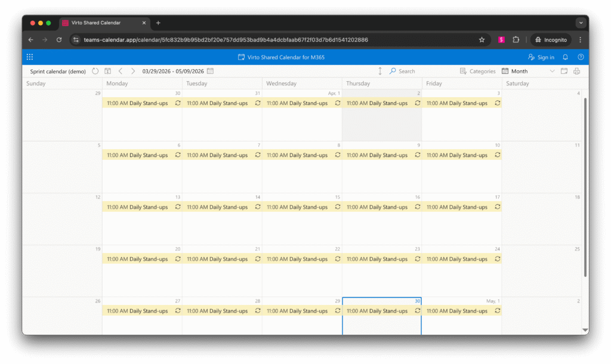Open the Daily Stand-ups event on April 23
The image size is (611, 364).
[x=382, y=259]
